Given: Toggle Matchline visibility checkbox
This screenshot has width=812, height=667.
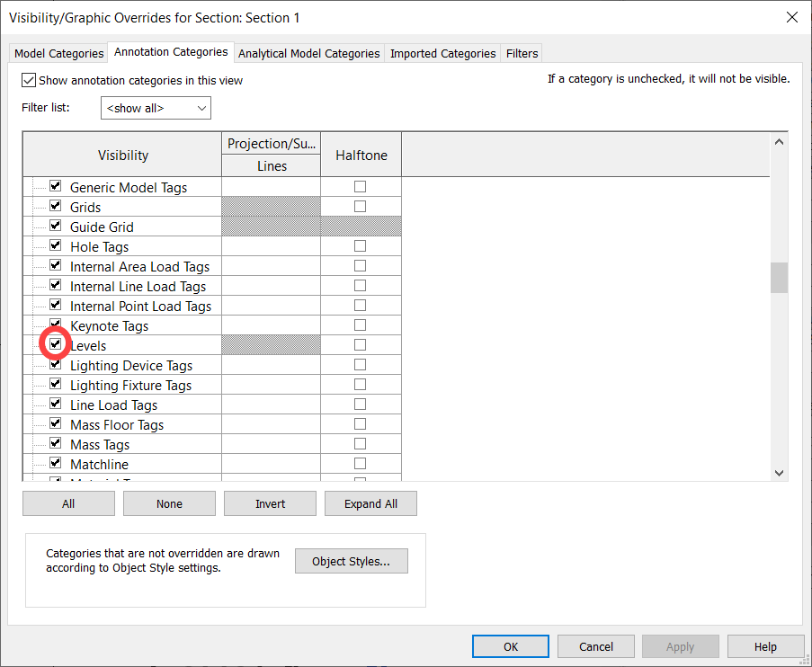Looking at the screenshot, I should pyautogui.click(x=56, y=462).
